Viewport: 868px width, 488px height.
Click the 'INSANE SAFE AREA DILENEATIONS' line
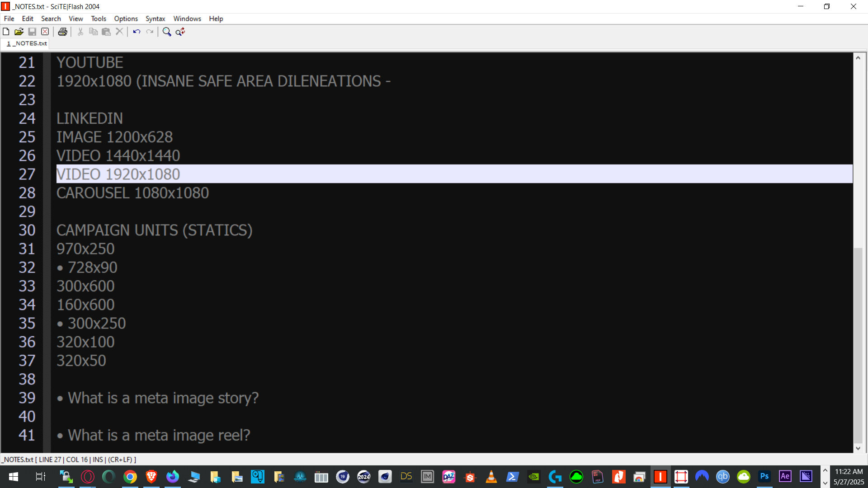point(223,81)
